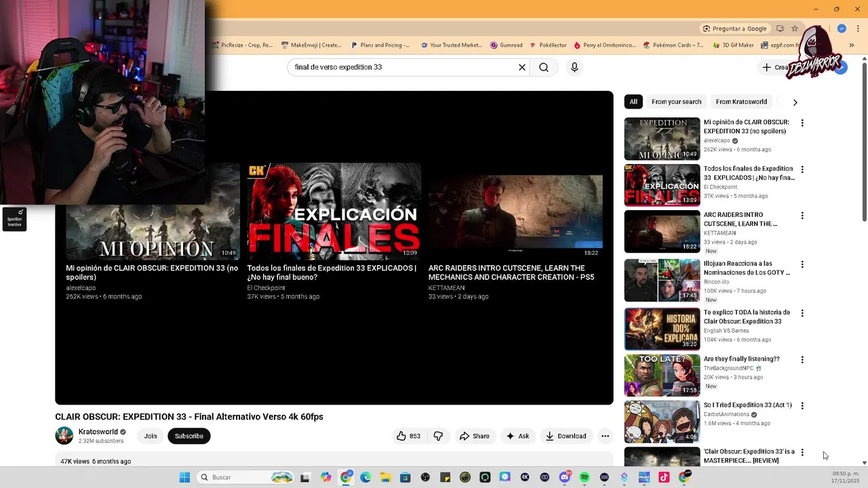Open Plans and Pricing bookmark
This screenshot has height=488, width=868.
pyautogui.click(x=380, y=45)
